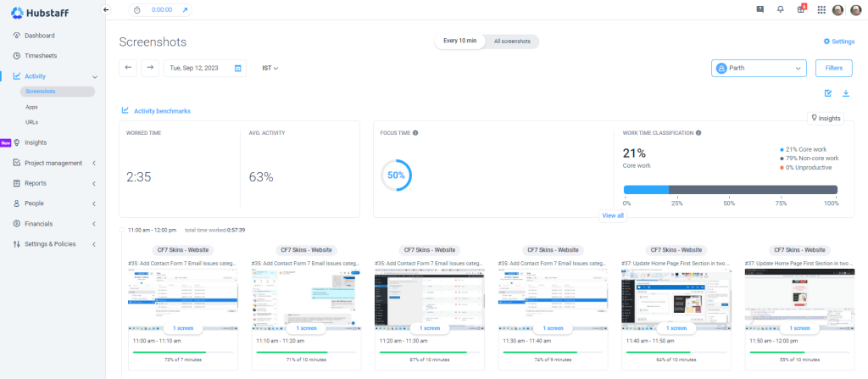Click the edit icon above Insights

tap(828, 93)
